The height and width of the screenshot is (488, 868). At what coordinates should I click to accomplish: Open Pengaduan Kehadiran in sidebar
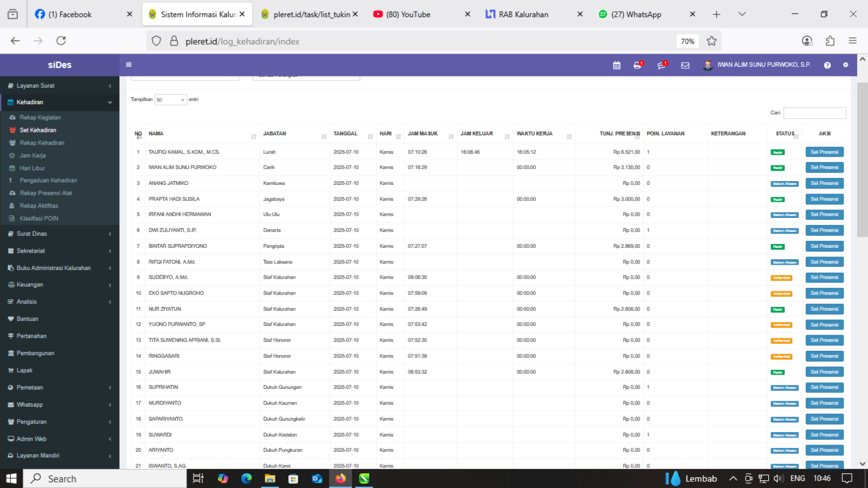point(48,180)
